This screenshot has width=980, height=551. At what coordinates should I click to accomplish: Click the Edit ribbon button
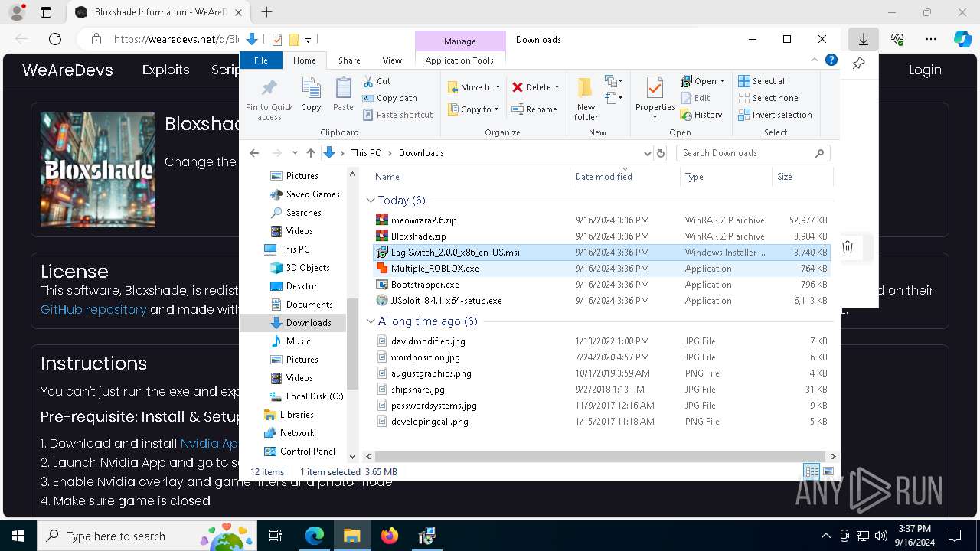(x=695, y=98)
